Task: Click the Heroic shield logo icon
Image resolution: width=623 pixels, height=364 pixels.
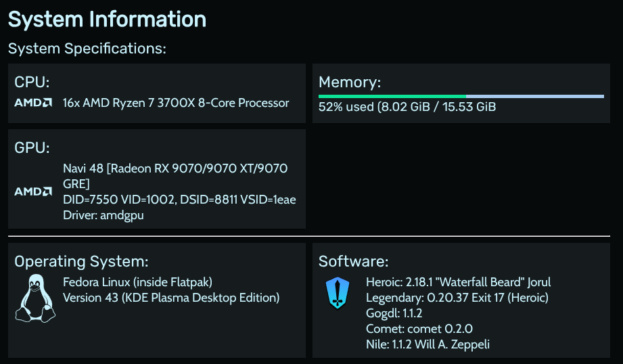Action: point(337,293)
